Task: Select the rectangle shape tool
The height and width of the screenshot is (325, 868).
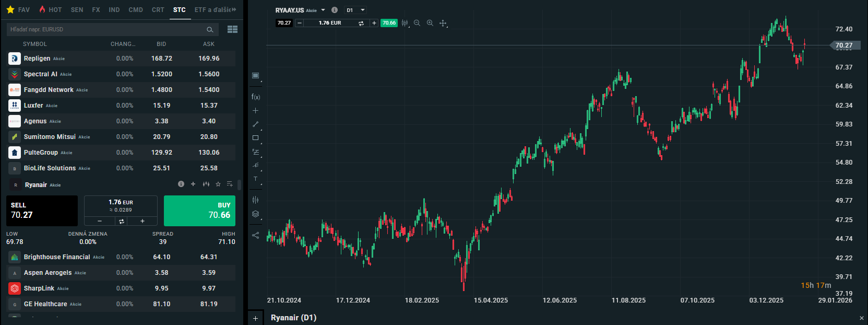Action: 255,138
